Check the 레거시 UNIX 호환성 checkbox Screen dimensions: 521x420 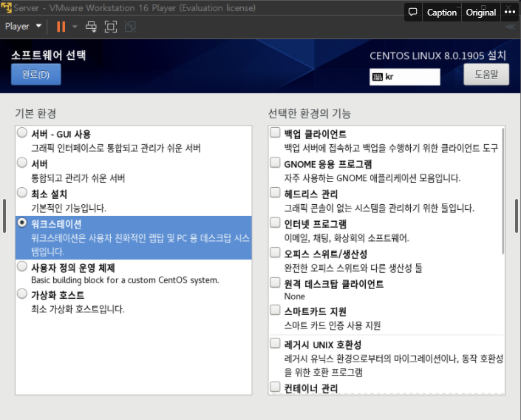(x=275, y=343)
